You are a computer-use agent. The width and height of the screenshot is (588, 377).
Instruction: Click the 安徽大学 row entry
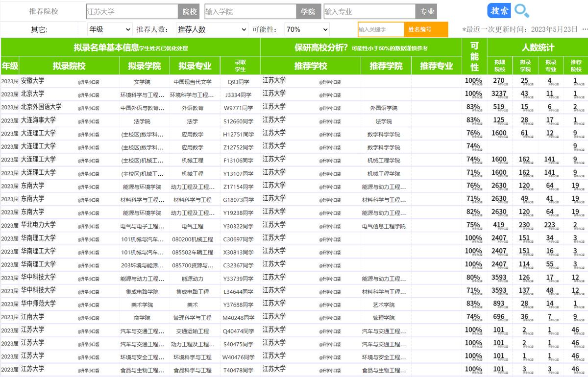point(32,80)
